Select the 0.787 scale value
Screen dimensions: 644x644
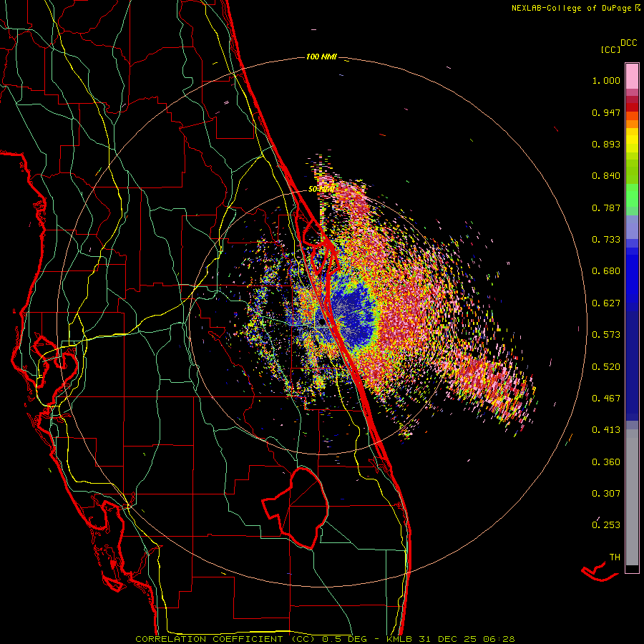606,208
